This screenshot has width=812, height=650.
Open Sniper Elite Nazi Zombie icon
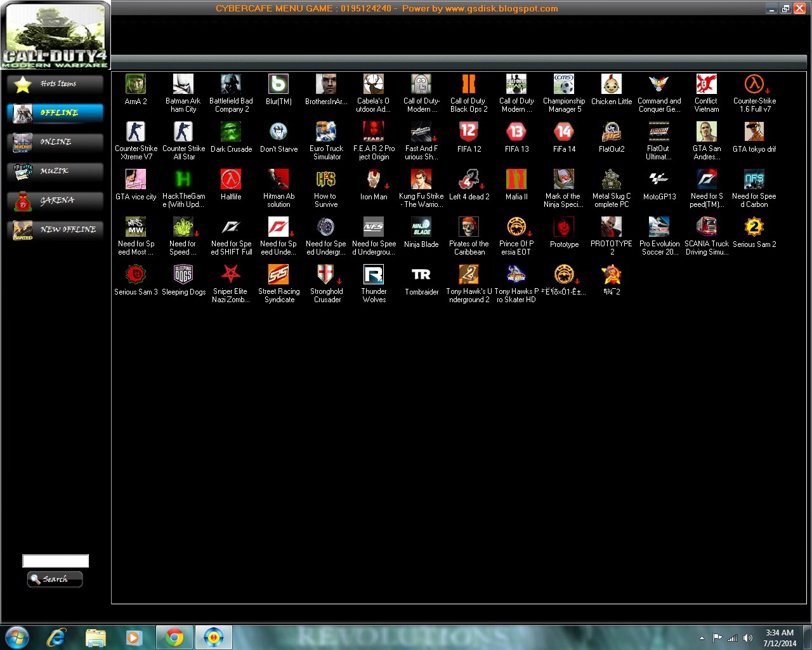(x=231, y=274)
